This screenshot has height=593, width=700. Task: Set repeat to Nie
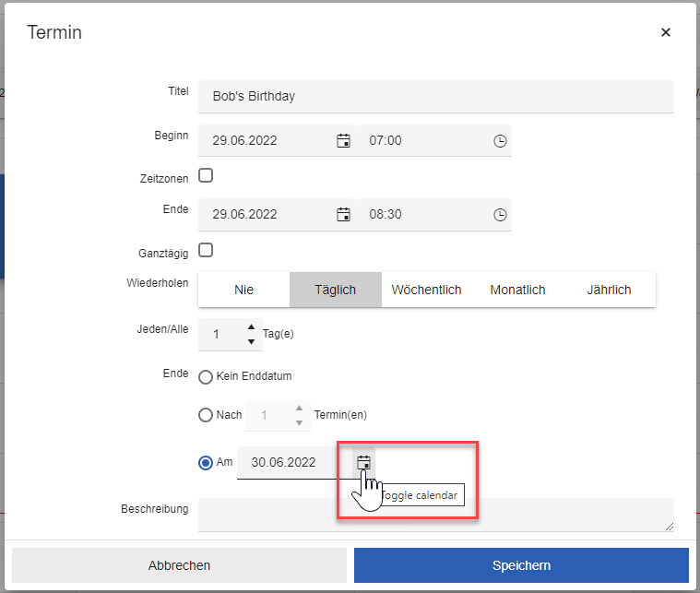243,290
